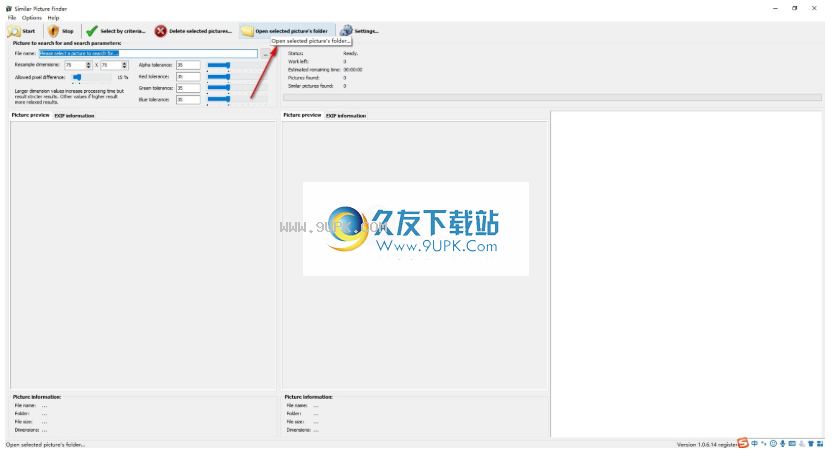Adjust the Blue tolerance slider
Screen dimensions: 832x459
coord(237,100)
